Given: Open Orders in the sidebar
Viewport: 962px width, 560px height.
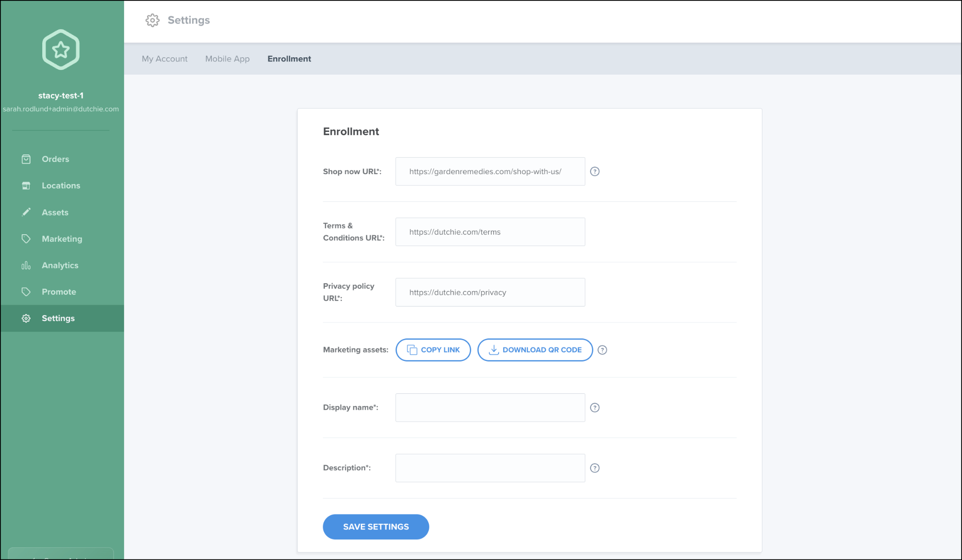Looking at the screenshot, I should (55, 159).
